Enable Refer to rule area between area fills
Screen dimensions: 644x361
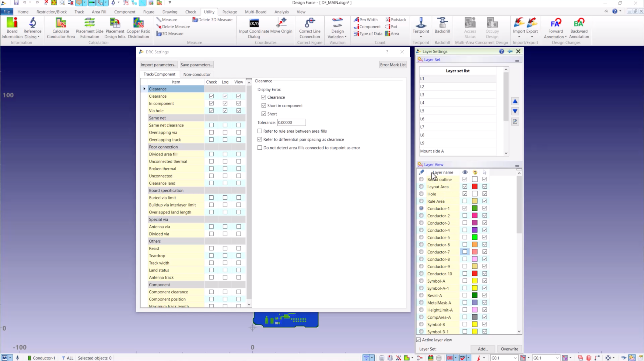point(260,131)
